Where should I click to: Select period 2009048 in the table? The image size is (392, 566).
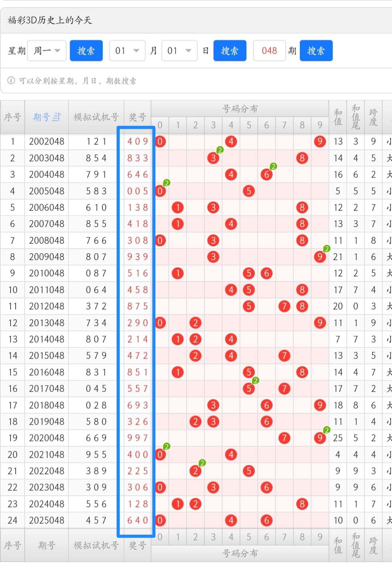pyautogui.click(x=47, y=257)
